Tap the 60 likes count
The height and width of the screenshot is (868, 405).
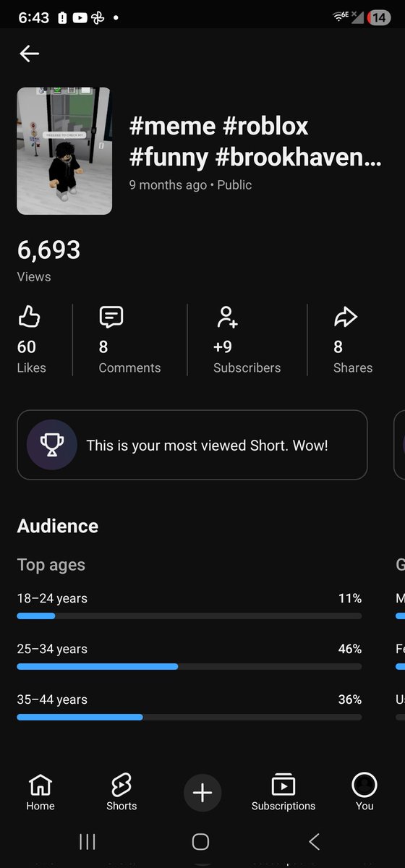[x=27, y=347]
